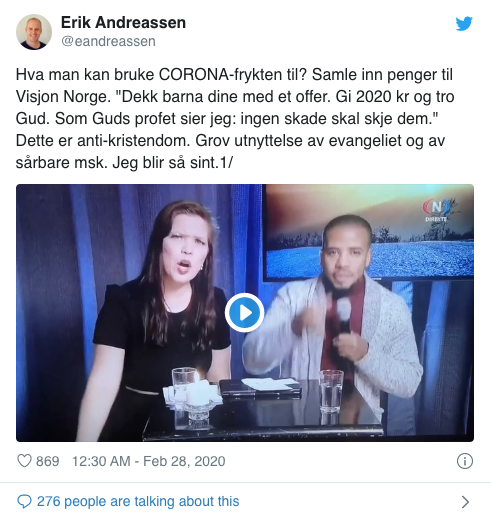The height and width of the screenshot is (517, 491).
Task: Open Erik Andreassen's profile avatar
Action: [34, 32]
